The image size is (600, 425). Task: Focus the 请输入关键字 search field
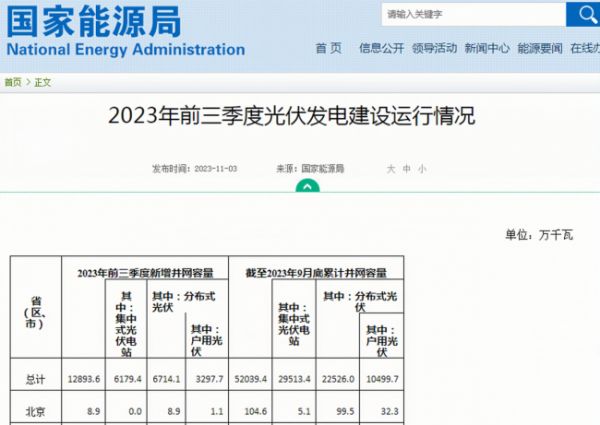(470, 15)
